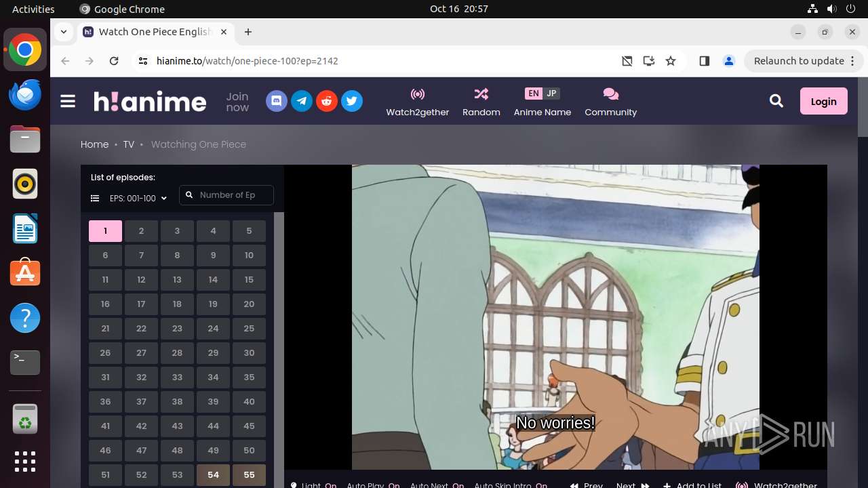Viewport: 868px width, 488px height.
Task: Open Chrome side panel
Action: (704, 61)
